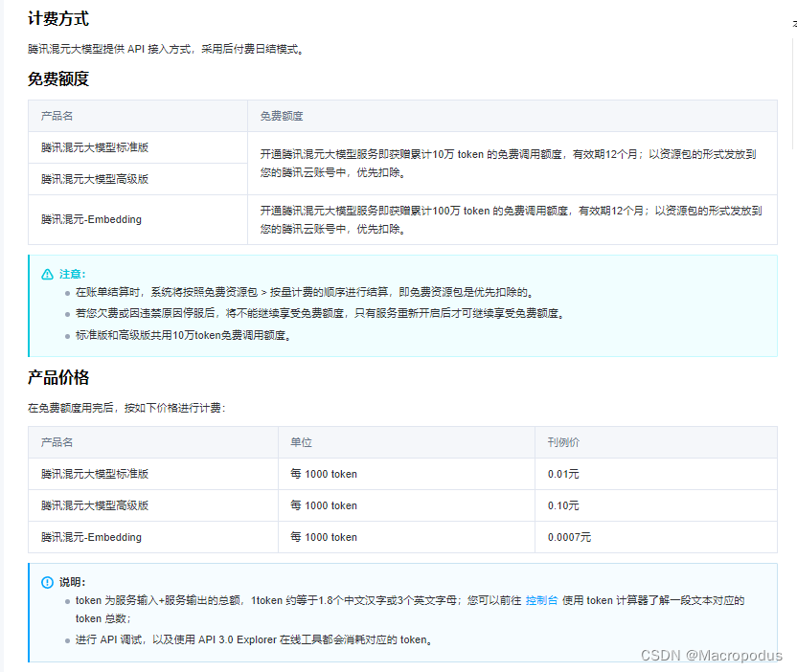Click the note about 免费资源包 > 按量计费
This screenshot has height=672, width=797.
(x=305, y=292)
